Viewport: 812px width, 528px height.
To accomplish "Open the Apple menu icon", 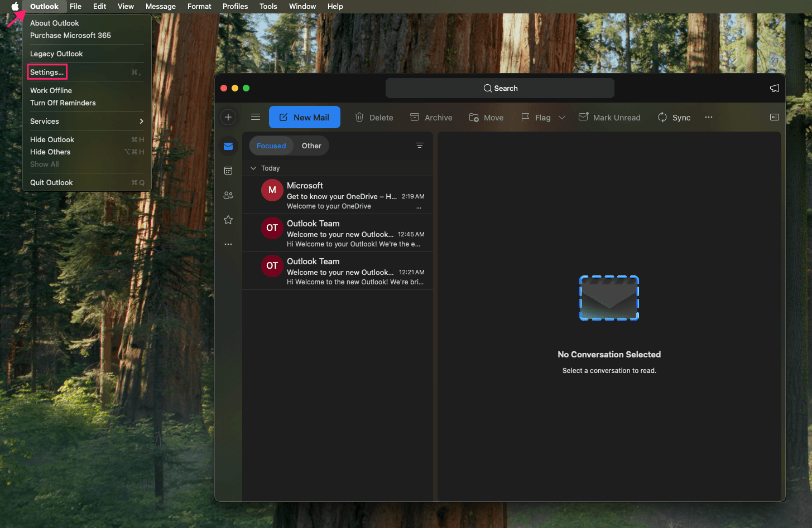I will pos(15,6).
